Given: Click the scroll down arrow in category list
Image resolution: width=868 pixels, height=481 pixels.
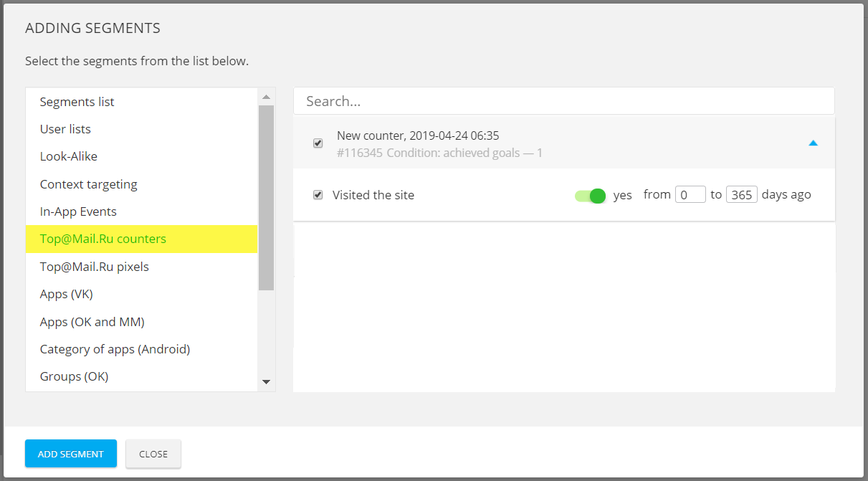Looking at the screenshot, I should click(x=266, y=382).
